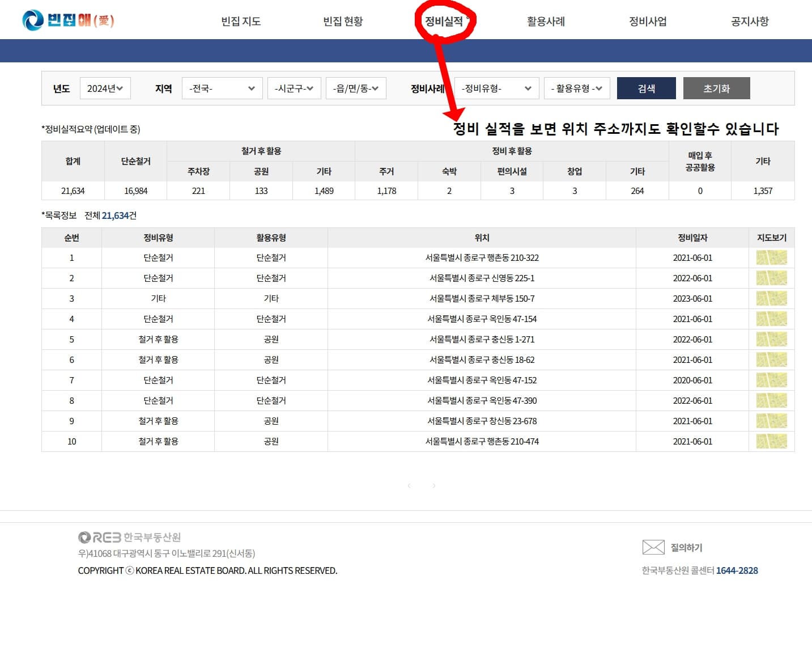Click the 초기화 reset button

(x=716, y=88)
